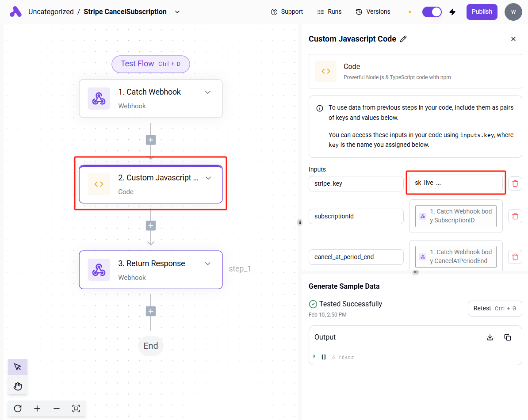
Task: Zoom in on the canvas
Action: pyautogui.click(x=37, y=409)
